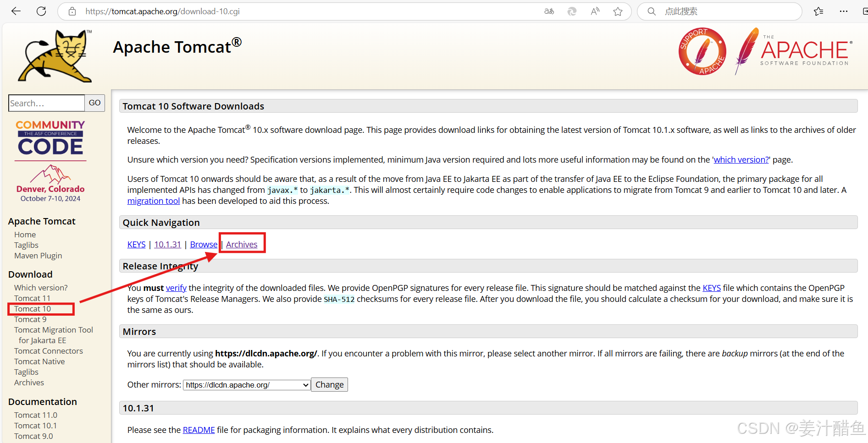Screen dimensions: 868x443
Task: Open browser settings ellipsis menu
Action: pyautogui.click(x=844, y=11)
